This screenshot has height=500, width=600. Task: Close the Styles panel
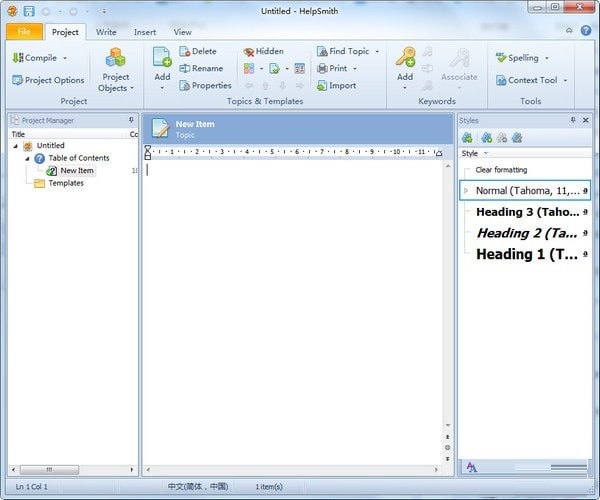[585, 120]
